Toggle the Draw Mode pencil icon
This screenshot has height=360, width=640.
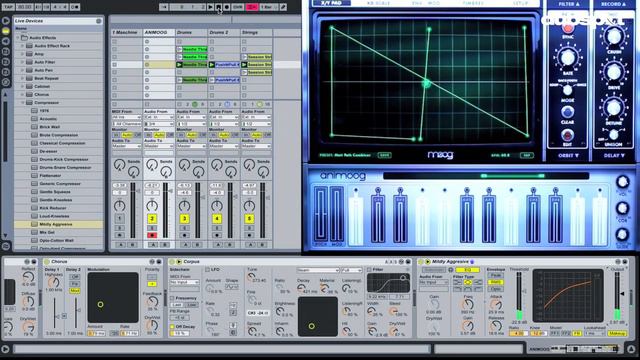(283, 7)
